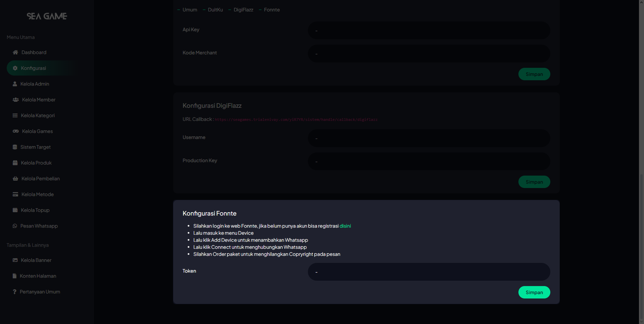Click the Dashboard home icon

pos(15,52)
